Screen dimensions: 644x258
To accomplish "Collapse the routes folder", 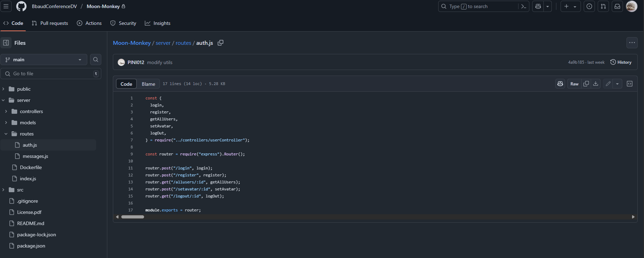I will (6, 134).
